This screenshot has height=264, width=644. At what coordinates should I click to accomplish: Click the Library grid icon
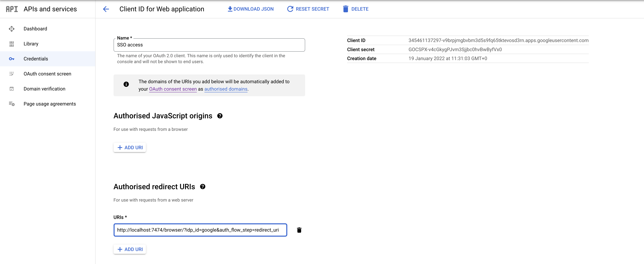pos(12,44)
